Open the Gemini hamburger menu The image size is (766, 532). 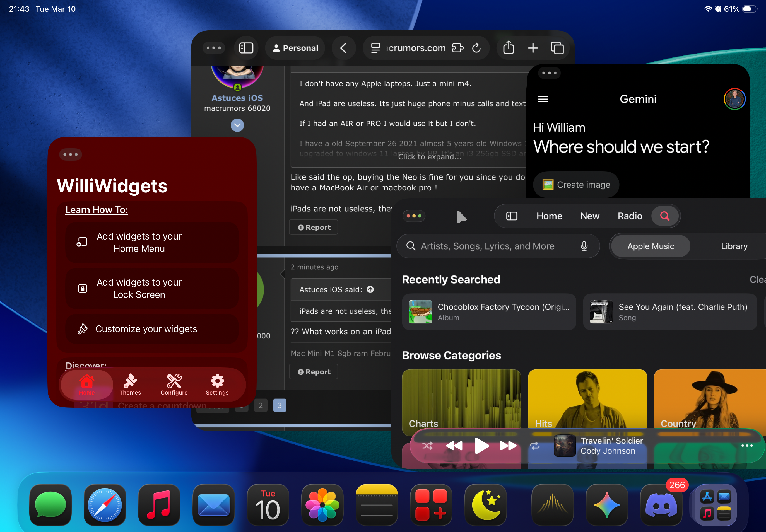coord(543,99)
